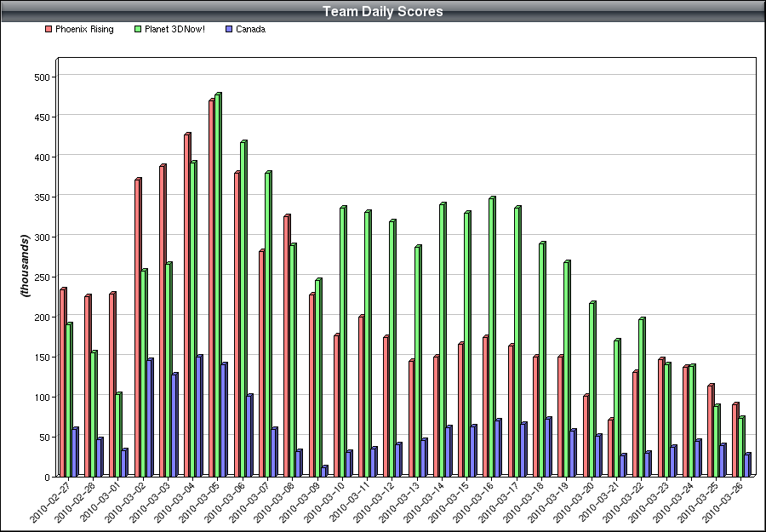Viewport: 766px width, 532px height.
Task: Select the Phoenix Rising bar for 2010-03-02
Action: pos(137,328)
